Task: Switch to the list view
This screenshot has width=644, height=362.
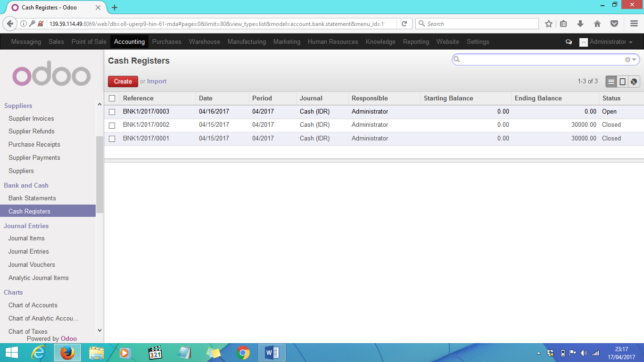Action: coord(611,82)
